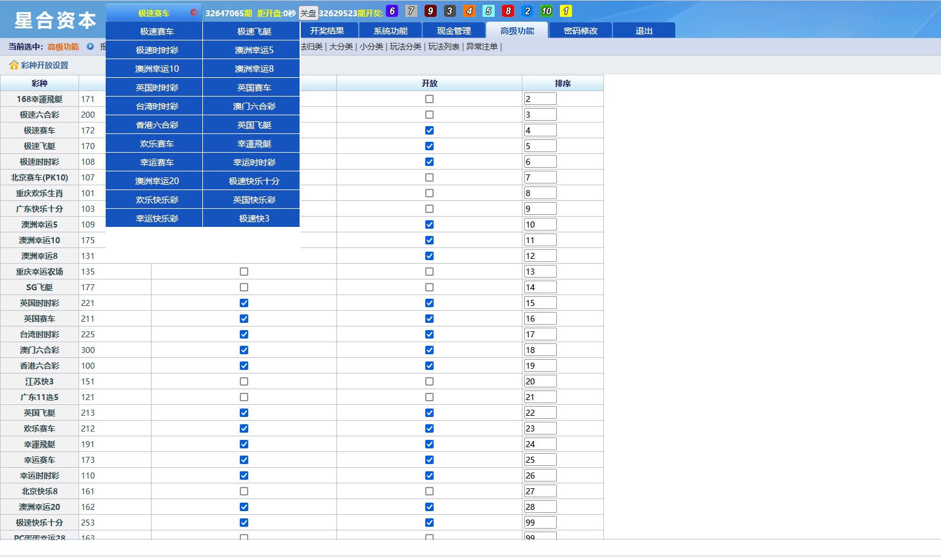
Task: Click the 排序 input field for 极速赛车 row
Action: click(x=540, y=130)
